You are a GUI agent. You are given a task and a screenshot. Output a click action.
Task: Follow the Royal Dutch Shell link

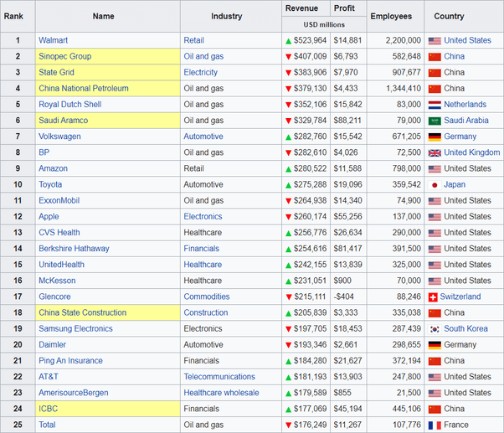[x=70, y=105]
